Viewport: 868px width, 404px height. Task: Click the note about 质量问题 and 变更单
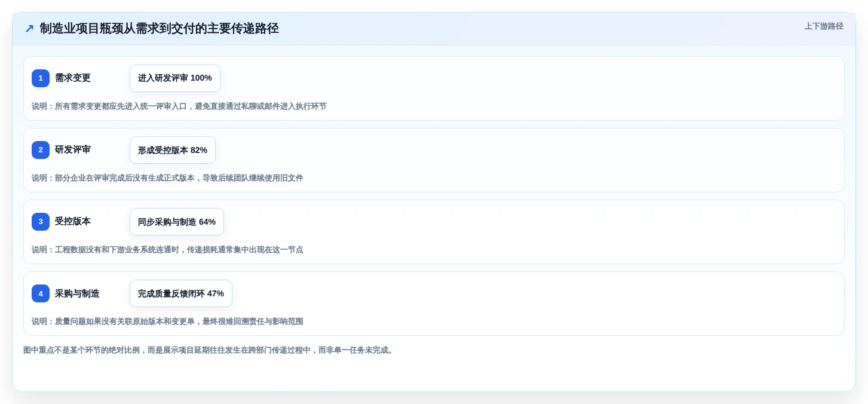[x=167, y=322]
